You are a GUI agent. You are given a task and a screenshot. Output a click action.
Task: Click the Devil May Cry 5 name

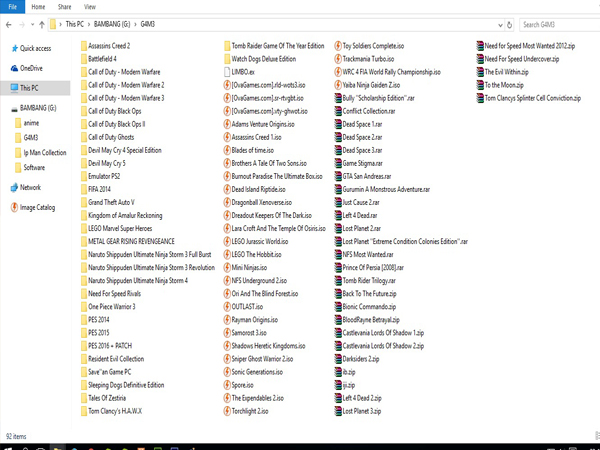pos(107,163)
